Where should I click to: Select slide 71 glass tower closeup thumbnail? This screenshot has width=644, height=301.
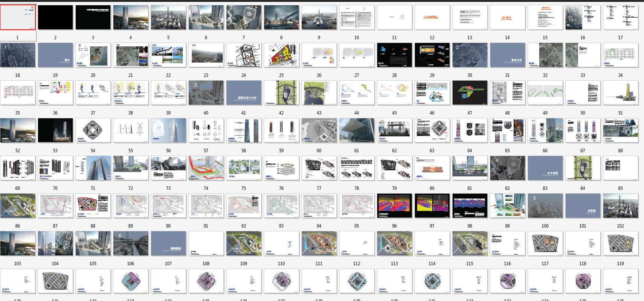point(93,168)
